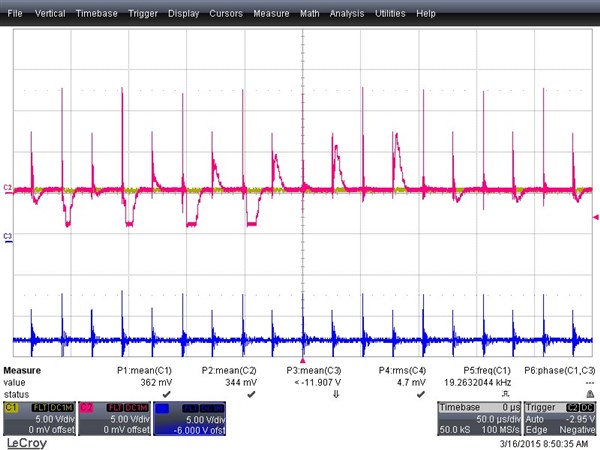Select the trigger level arrow at grid edge
This screenshot has height=450, width=600.
coord(596,217)
